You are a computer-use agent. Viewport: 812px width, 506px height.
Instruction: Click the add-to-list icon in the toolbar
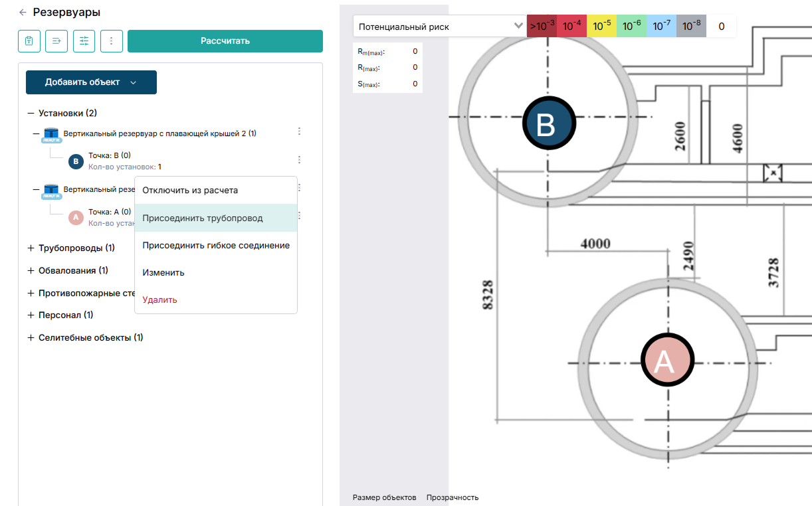(56, 41)
